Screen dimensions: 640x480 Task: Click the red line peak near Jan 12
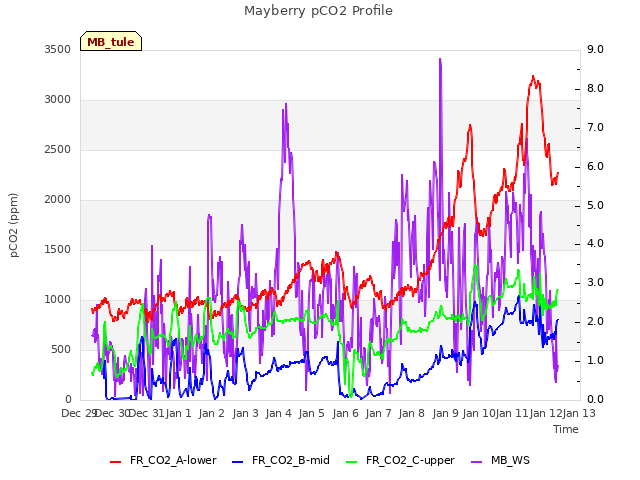point(533,77)
